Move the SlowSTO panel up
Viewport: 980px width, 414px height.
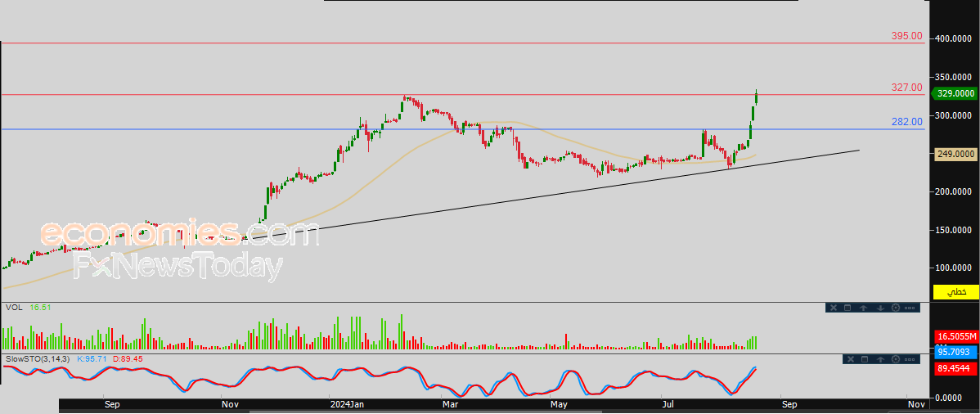[x=881, y=359]
